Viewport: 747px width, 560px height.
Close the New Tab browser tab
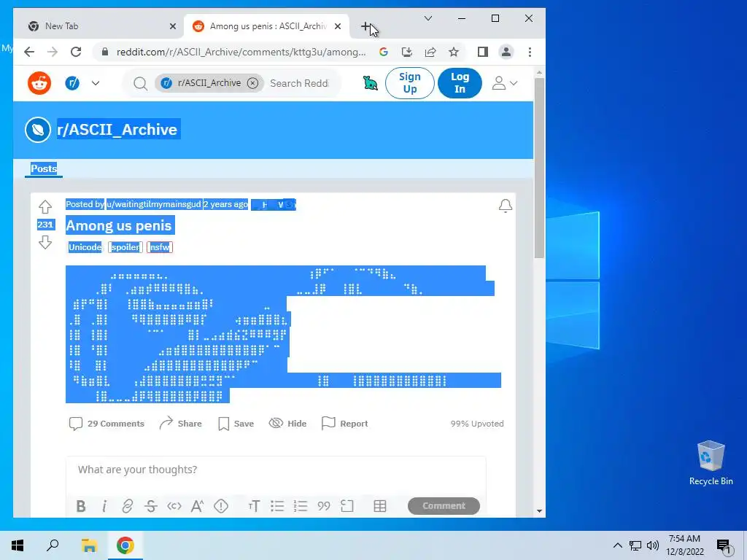click(173, 26)
